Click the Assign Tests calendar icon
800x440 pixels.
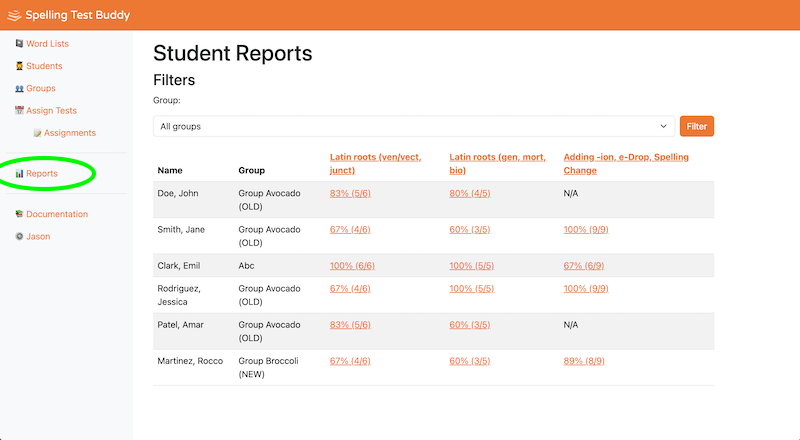[x=19, y=111]
